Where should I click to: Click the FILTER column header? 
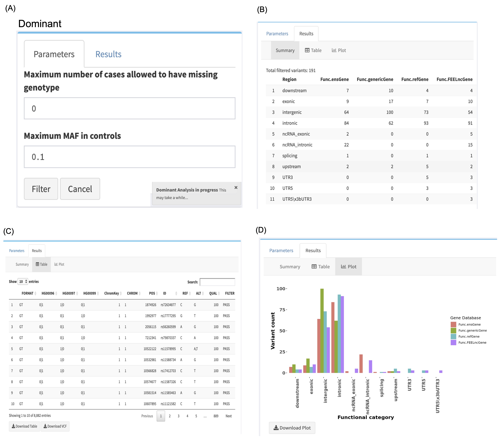pos(230,293)
